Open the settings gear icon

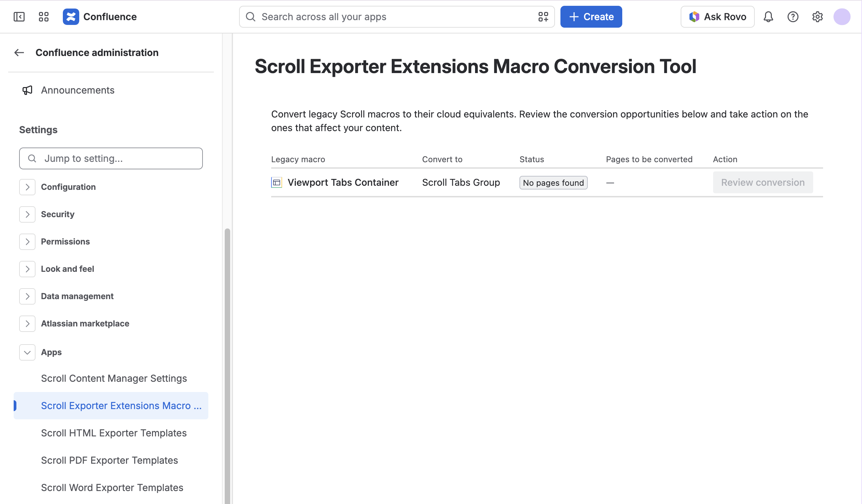pos(817,17)
